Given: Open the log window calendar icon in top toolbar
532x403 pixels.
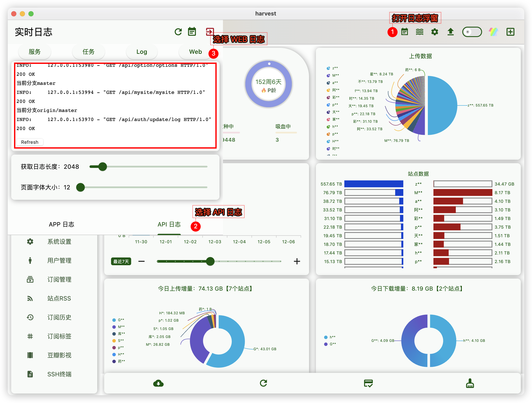Looking at the screenshot, I should pos(405,32).
